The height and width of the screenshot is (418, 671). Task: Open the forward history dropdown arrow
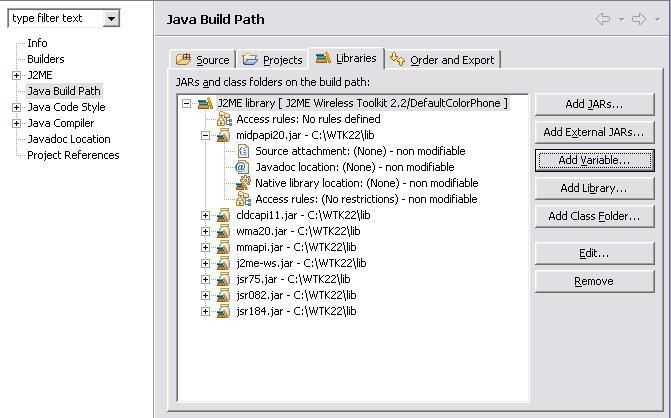657,19
